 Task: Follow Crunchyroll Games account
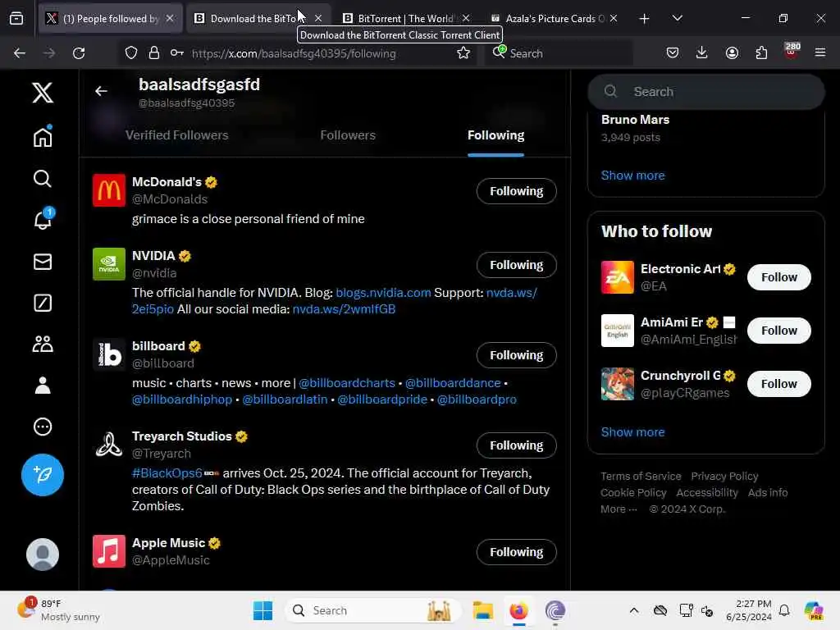(779, 384)
